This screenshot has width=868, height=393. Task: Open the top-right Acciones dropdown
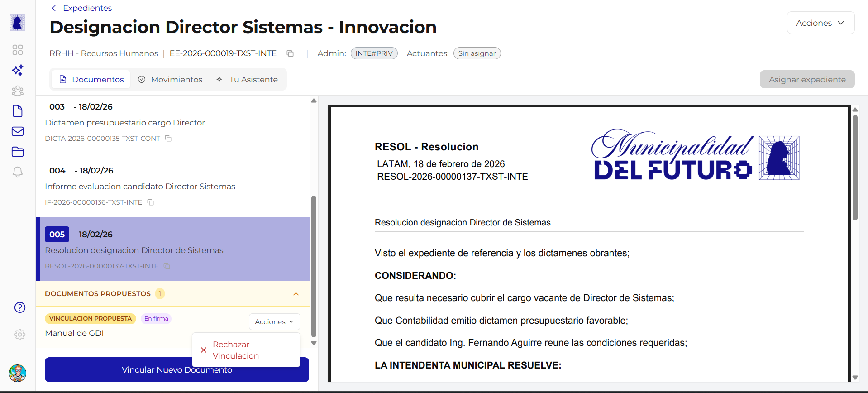(820, 23)
